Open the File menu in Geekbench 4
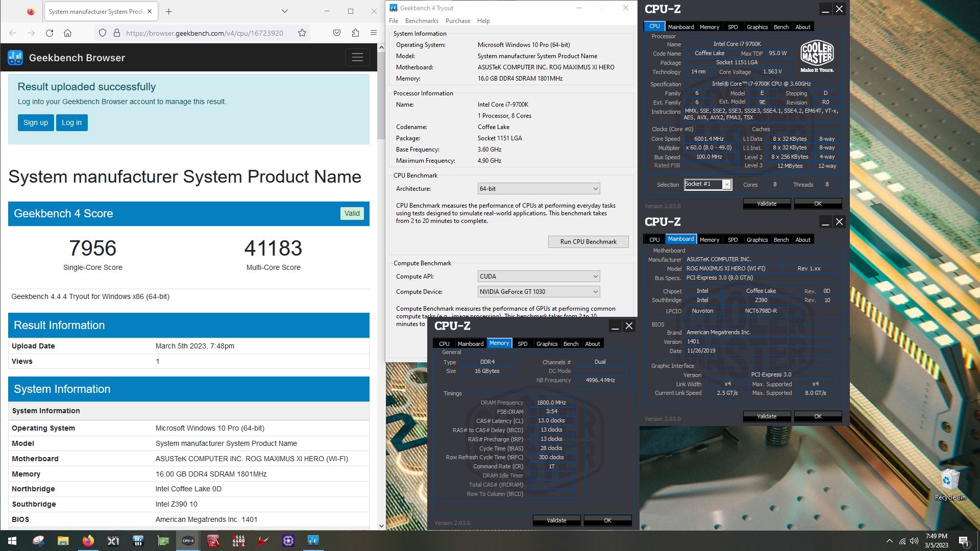This screenshot has height=551, width=980. pos(394,21)
